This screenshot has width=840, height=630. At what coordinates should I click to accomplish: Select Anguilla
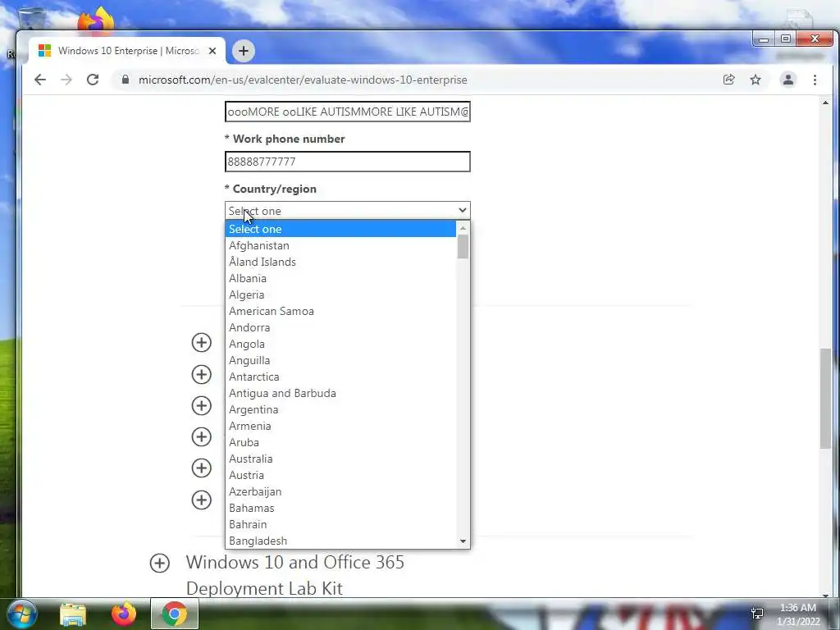(x=340, y=361)
